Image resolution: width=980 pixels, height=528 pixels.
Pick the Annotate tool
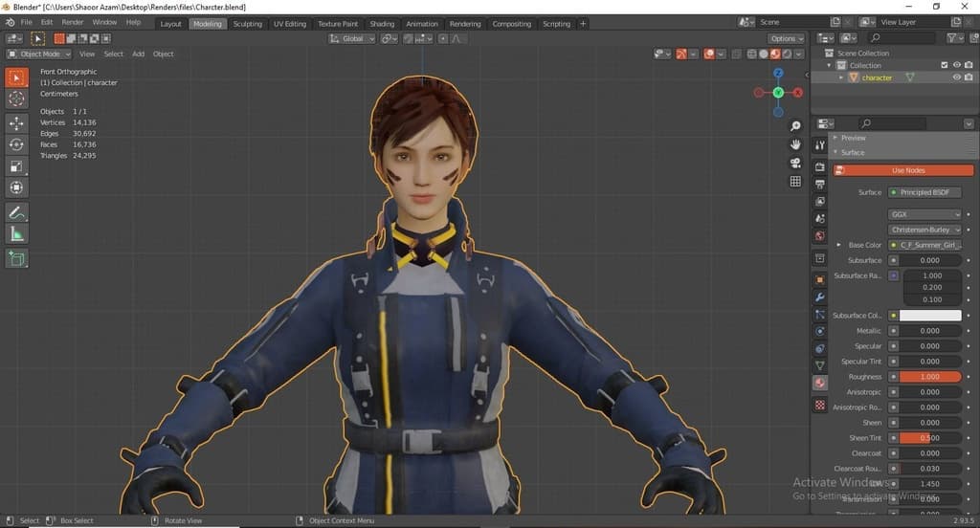pos(16,212)
